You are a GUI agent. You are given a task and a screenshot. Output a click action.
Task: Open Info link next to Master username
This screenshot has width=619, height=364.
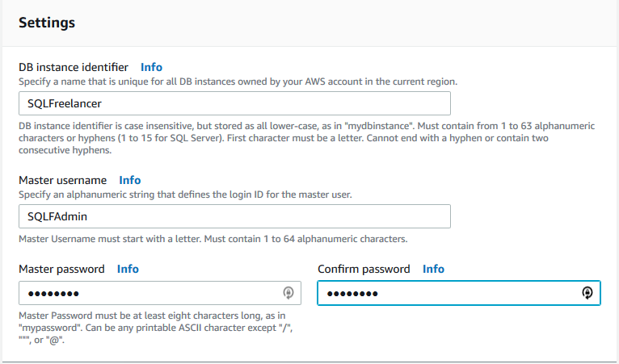[x=130, y=180]
